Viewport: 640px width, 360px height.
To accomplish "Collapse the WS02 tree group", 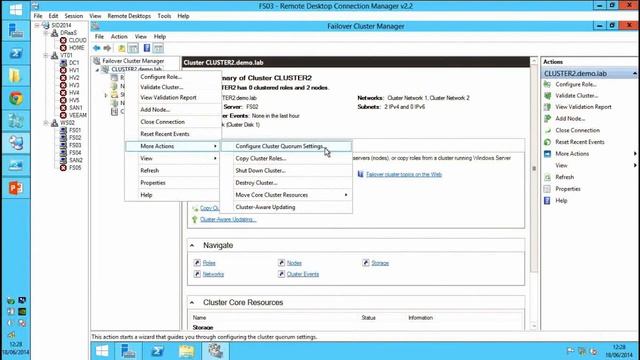I will pyautogui.click(x=46, y=122).
